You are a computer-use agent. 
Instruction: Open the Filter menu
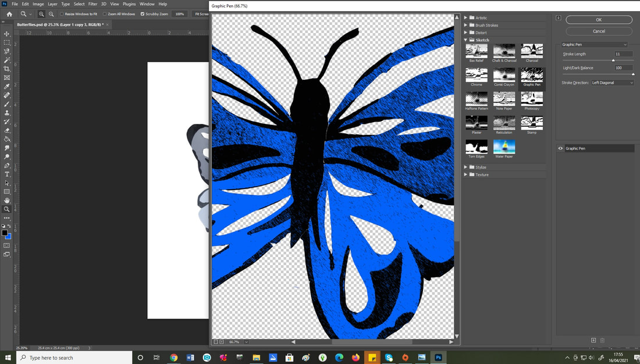93,4
